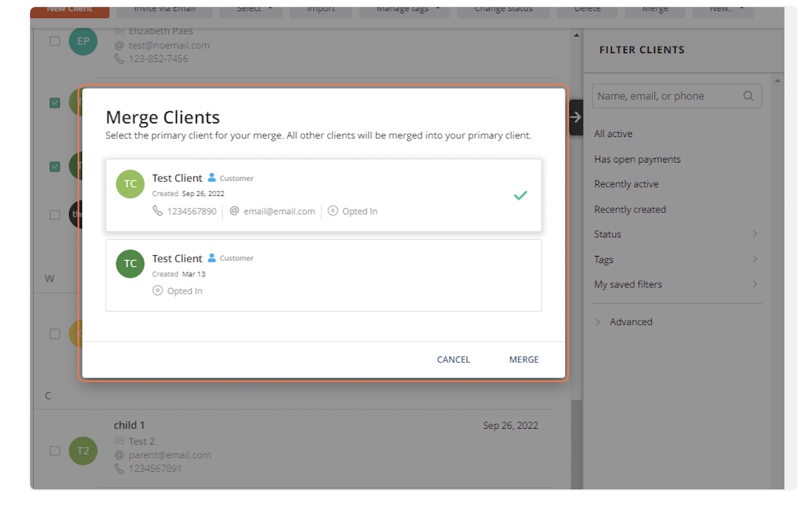Click the phone icon beside 1234567890

(x=158, y=211)
